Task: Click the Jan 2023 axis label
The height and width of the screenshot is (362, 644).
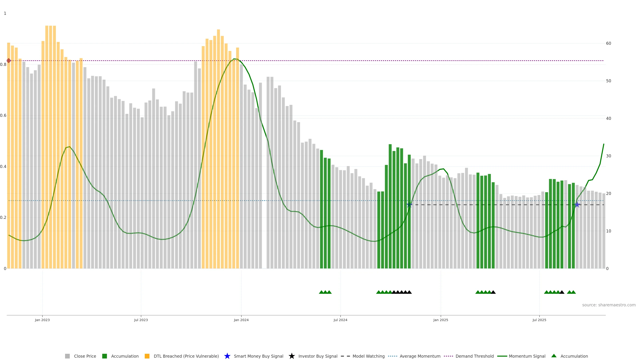Action: pyautogui.click(x=42, y=320)
